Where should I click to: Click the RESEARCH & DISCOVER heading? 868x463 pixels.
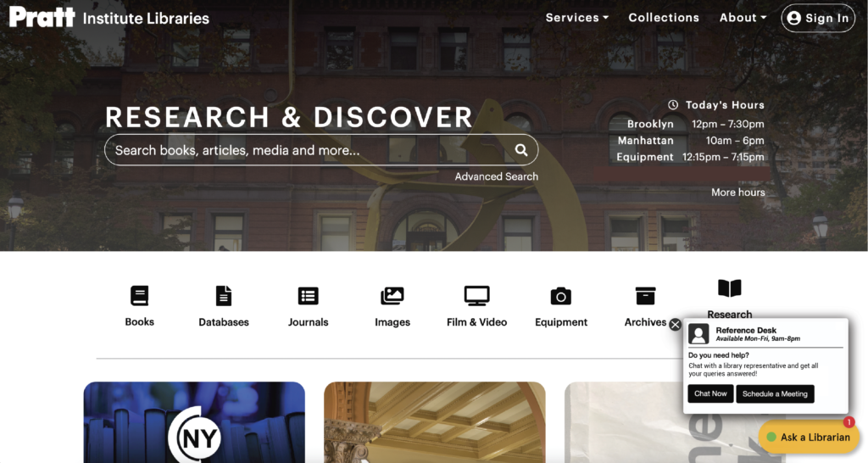289,117
